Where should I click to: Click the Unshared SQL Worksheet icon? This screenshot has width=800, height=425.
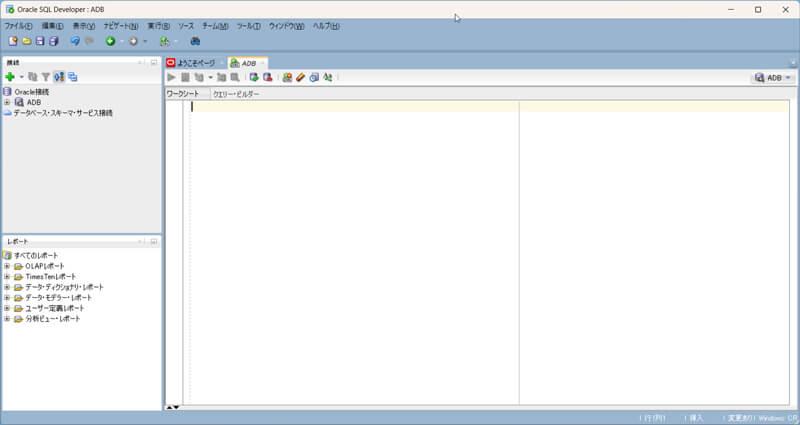tap(287, 78)
